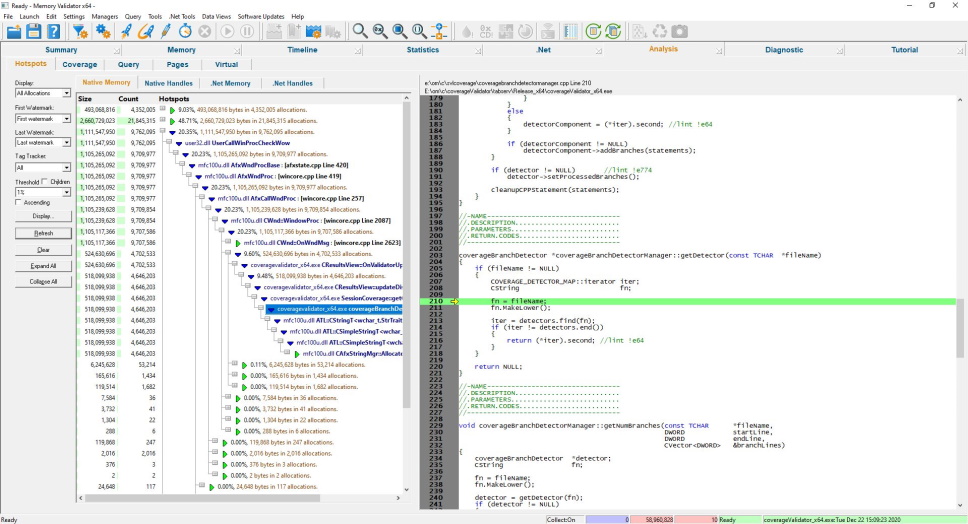Collapse the 20.35% hotspot tree node
The image size is (968, 524).
click(162, 131)
